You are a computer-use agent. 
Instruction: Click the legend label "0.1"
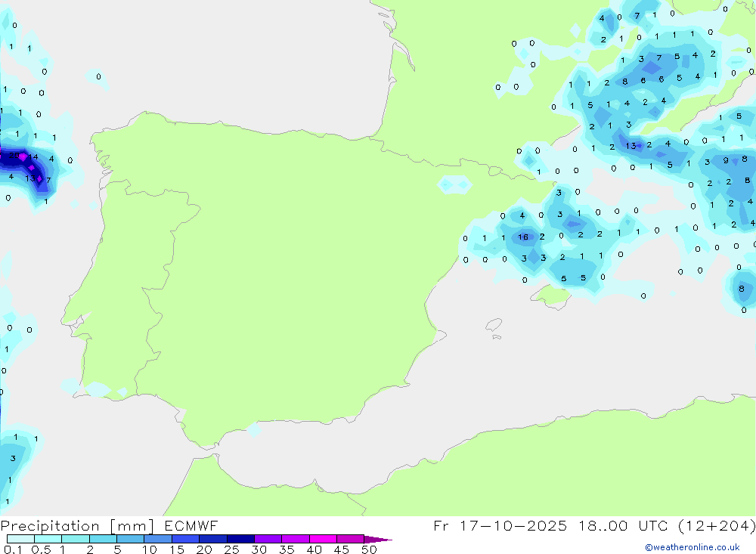point(13,549)
